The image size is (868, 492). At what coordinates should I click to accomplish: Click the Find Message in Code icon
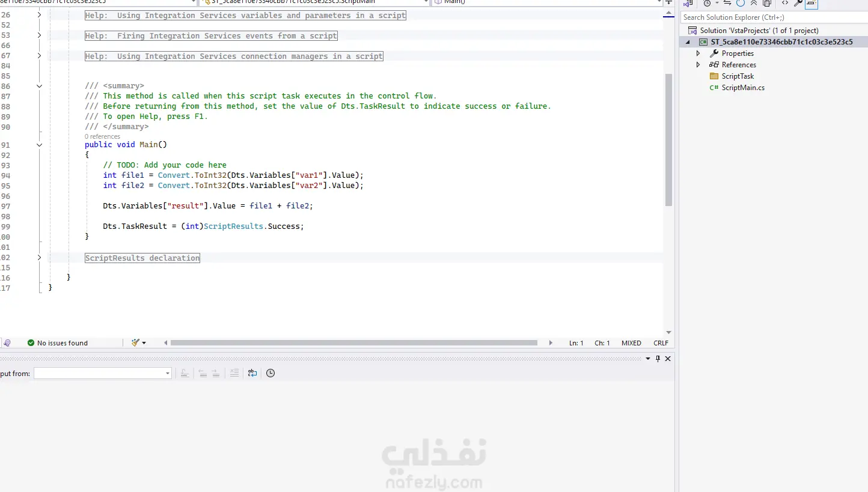pos(185,373)
